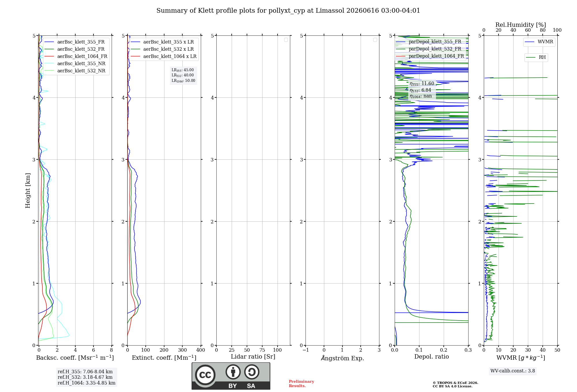Screen dimensions: 577x392
Task: Click the empty legend box in Ångström plot
Action: [x=375, y=40]
